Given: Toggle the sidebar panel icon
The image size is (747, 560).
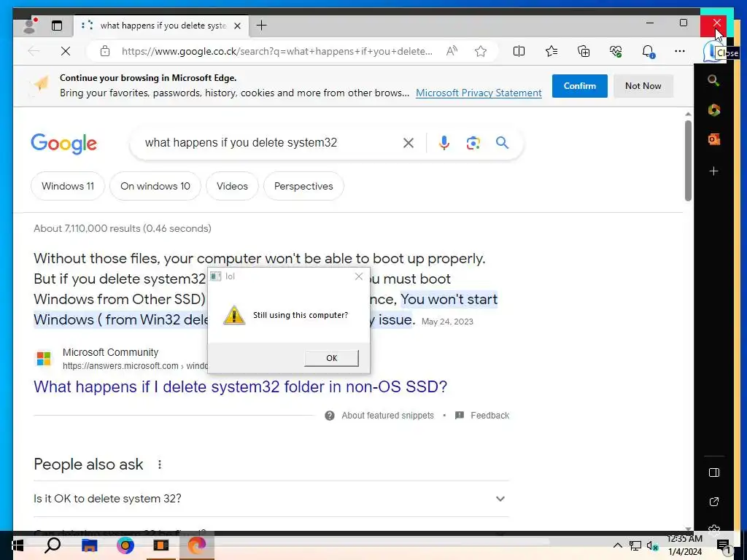Looking at the screenshot, I should 713,472.
